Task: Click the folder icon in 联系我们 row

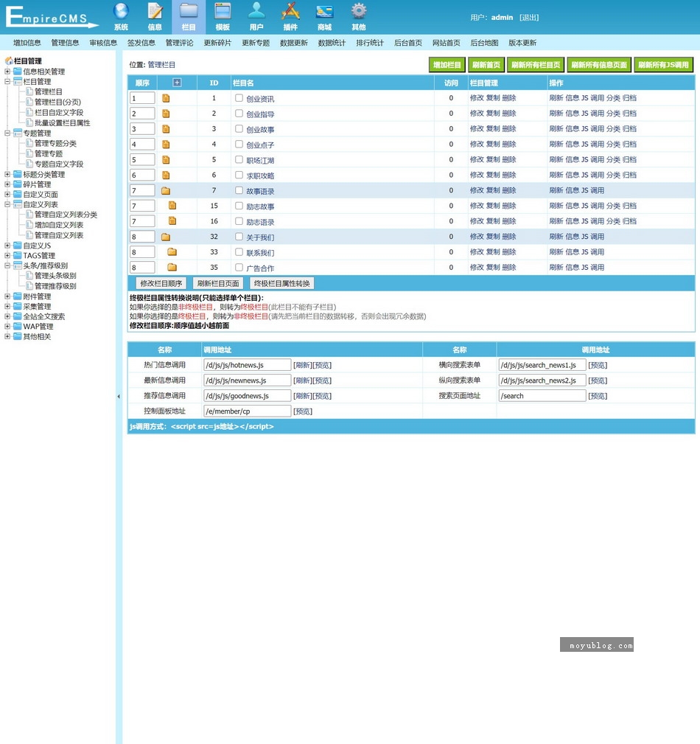Action: click(172, 252)
